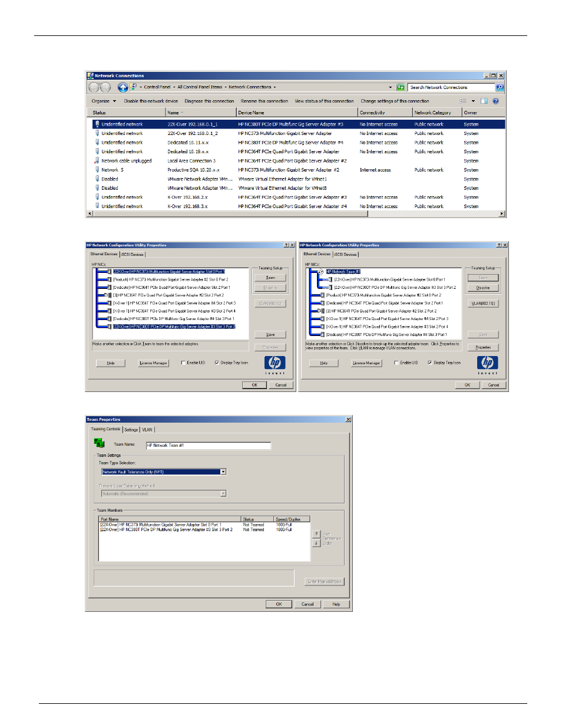Switch to iSCSI Devices tab in left dialog
Screen dimensions: 562x728
[133, 255]
